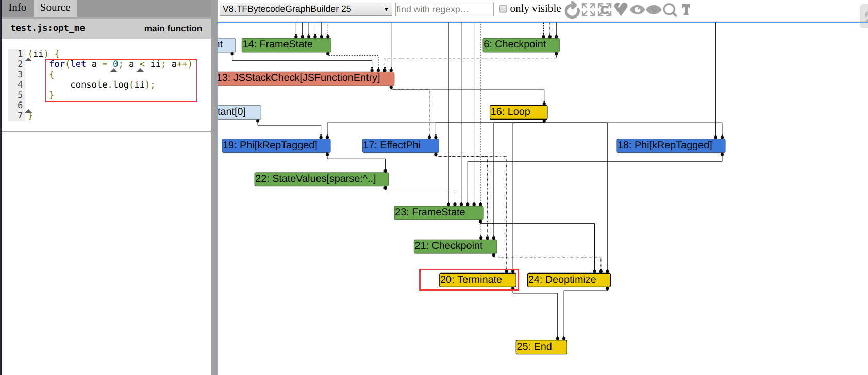Viewport: 868px width, 375px height.
Task: Click the show control nodes icon
Action: [x=605, y=10]
